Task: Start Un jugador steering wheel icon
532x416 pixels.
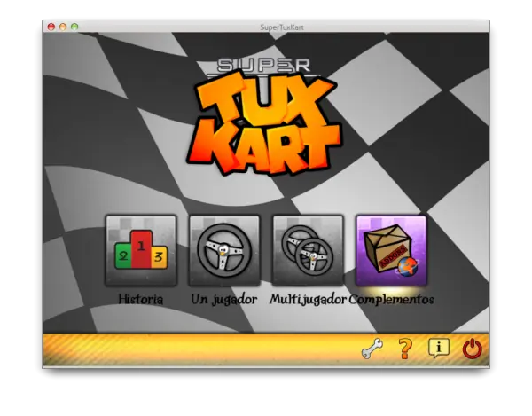Action: tap(224, 250)
